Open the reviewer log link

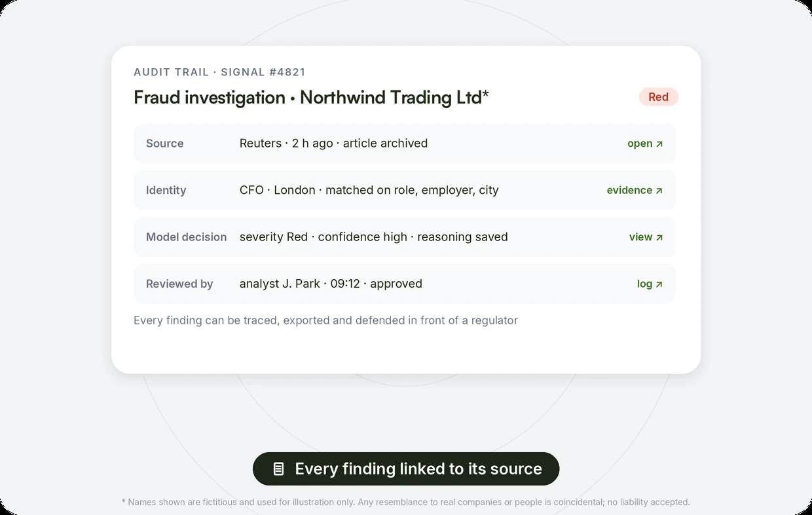tap(650, 284)
